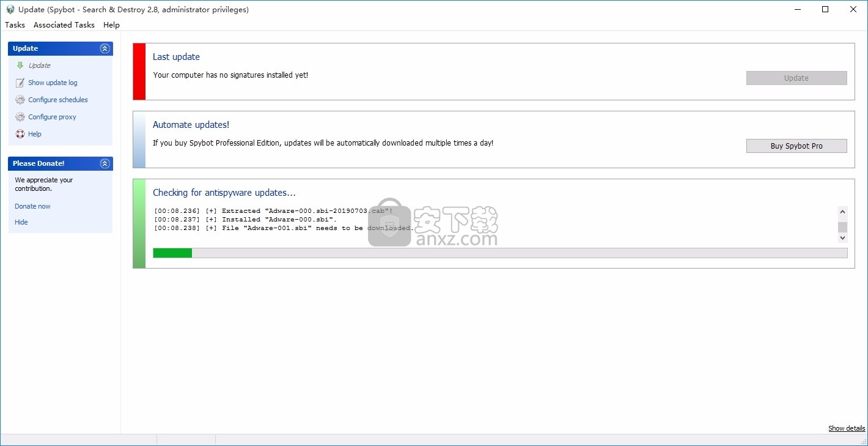Click the Configure schedules gear icon
The width and height of the screenshot is (868, 446).
click(20, 100)
